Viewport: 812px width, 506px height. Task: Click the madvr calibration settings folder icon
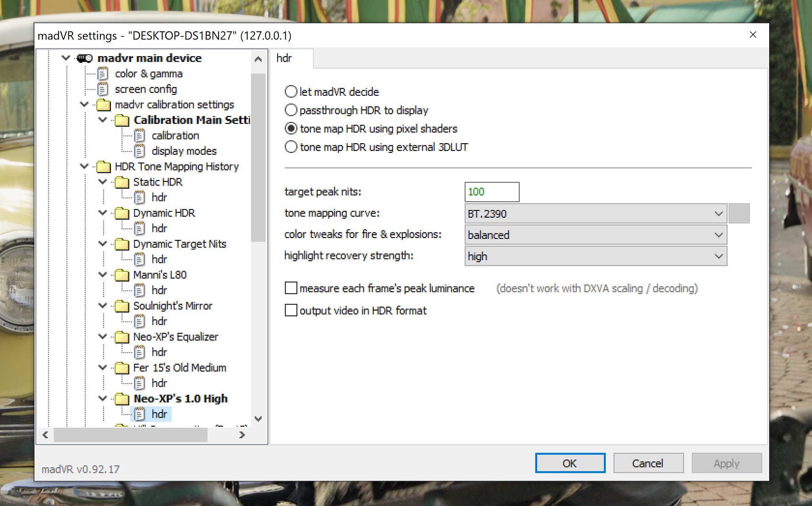click(104, 105)
